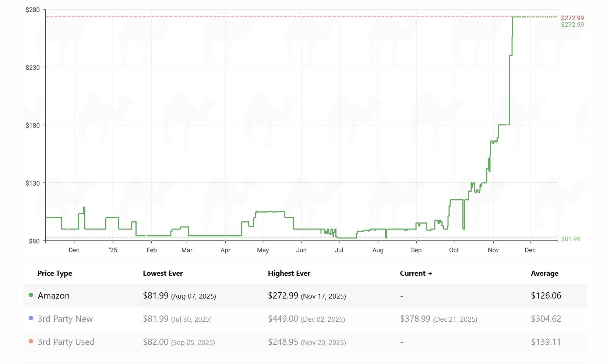Select the Amazon row in the price table
This screenshot has height=364, width=610.
54,295
